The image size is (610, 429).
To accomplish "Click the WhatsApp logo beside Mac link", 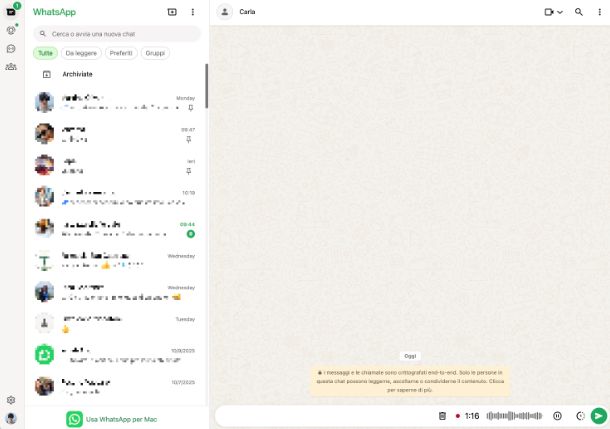I will [x=74, y=419].
